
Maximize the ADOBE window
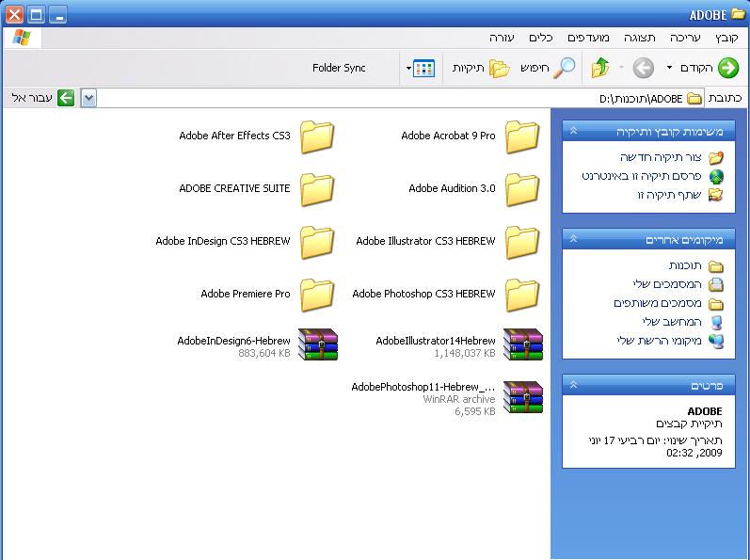point(36,15)
